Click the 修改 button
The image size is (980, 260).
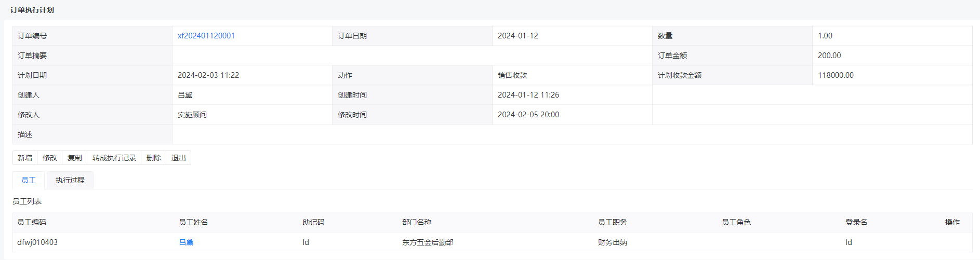tap(50, 158)
